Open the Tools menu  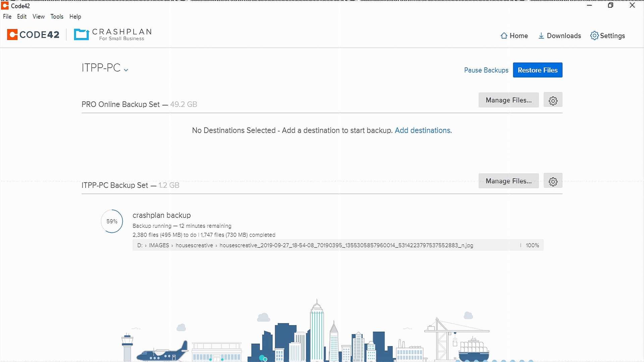pyautogui.click(x=57, y=16)
